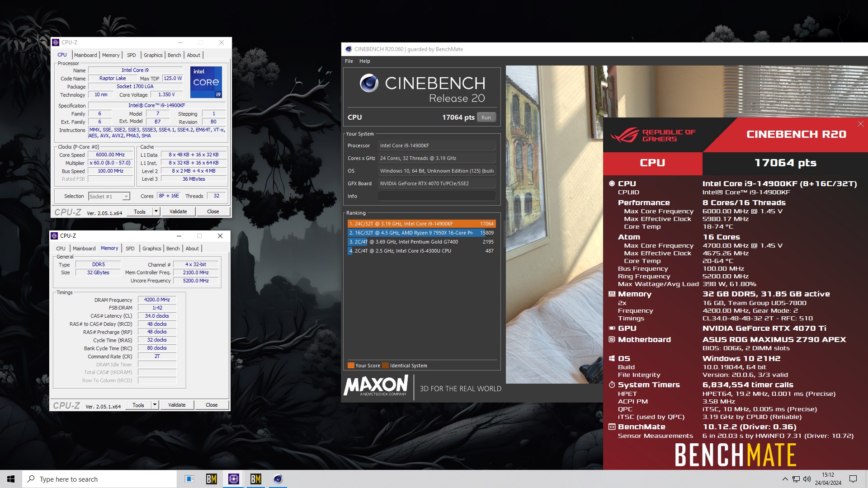Expand the Socket #1 selection dropdown
This screenshot has height=488, width=868.
pyautogui.click(x=126, y=196)
